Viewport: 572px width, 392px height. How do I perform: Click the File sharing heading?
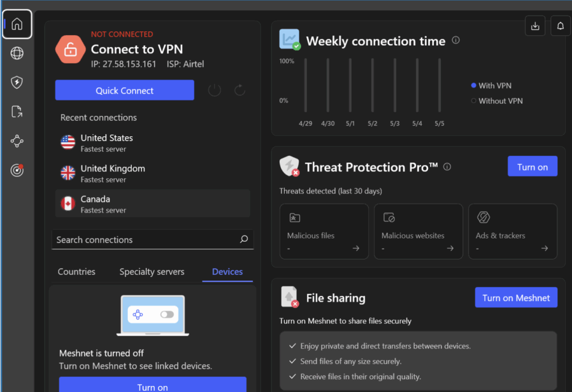[x=336, y=298]
